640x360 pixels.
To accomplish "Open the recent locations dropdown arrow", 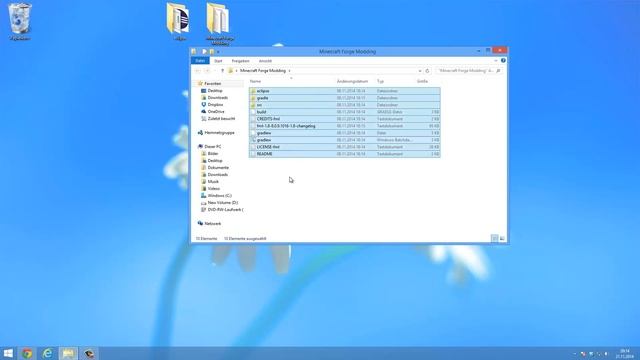I will (215, 71).
